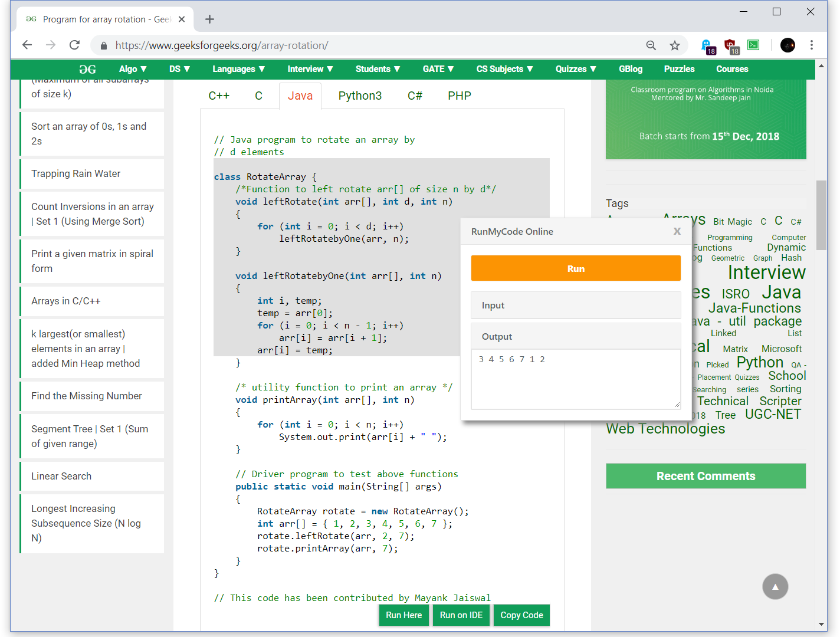The width and height of the screenshot is (840, 637).
Task: Click the orange Run button
Action: tap(576, 268)
